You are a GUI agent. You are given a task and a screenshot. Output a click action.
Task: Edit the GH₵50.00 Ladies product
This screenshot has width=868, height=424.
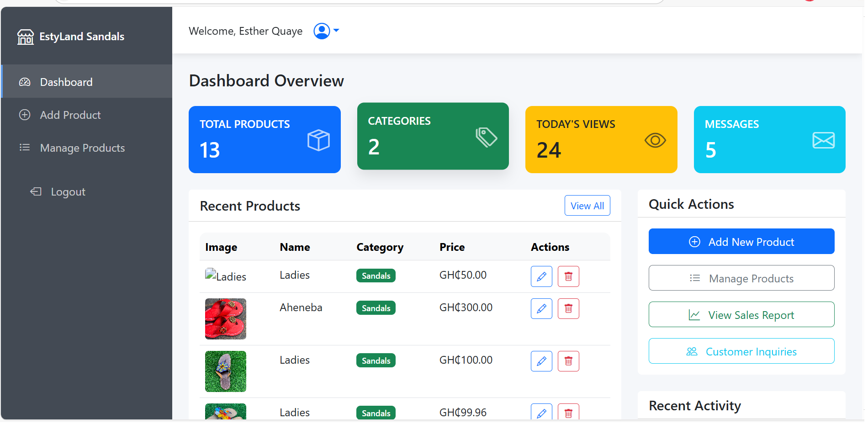coord(541,276)
